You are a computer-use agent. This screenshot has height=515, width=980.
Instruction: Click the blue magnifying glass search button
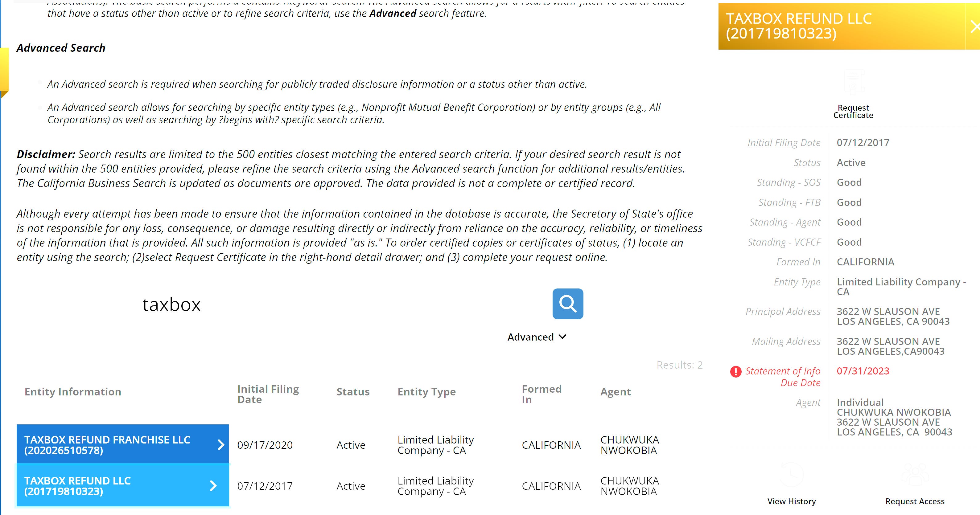coord(567,304)
